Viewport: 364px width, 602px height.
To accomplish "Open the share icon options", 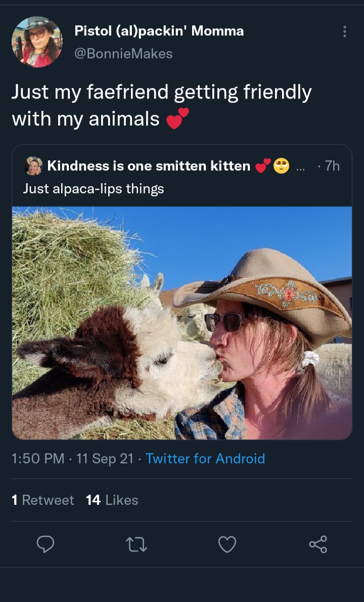I will pyautogui.click(x=318, y=544).
